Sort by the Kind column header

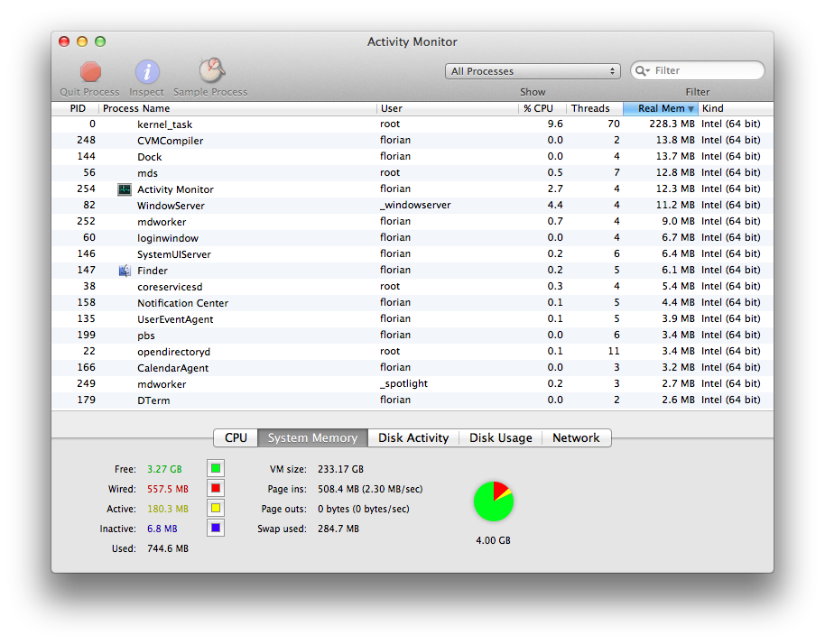point(736,108)
